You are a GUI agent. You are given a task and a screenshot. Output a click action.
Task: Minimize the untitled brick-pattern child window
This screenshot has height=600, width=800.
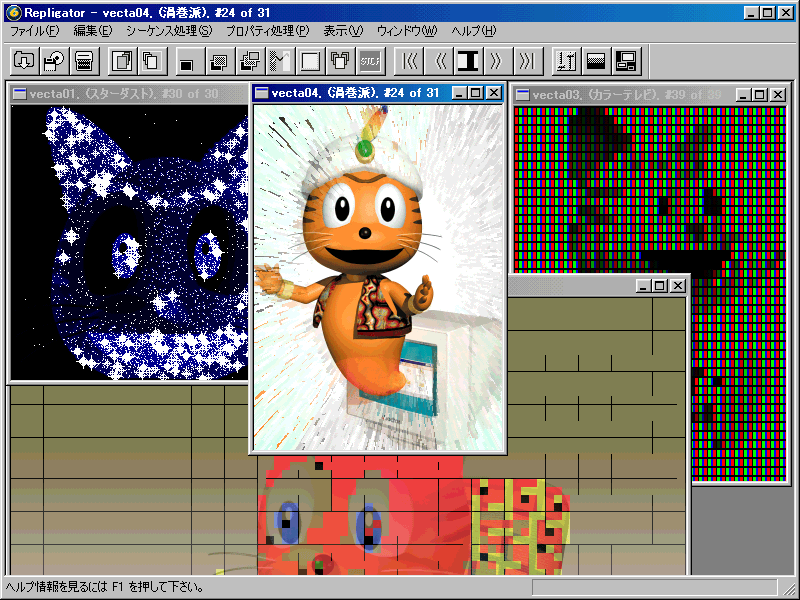pos(643,286)
